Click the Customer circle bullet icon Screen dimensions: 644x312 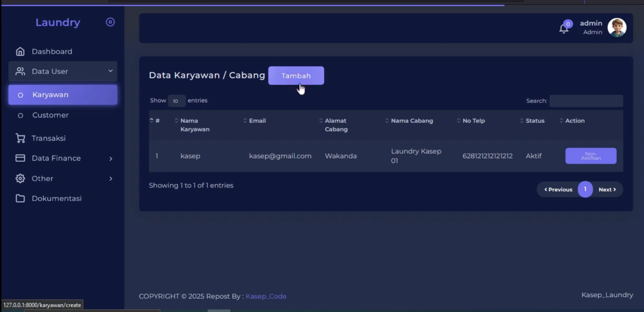click(20, 116)
